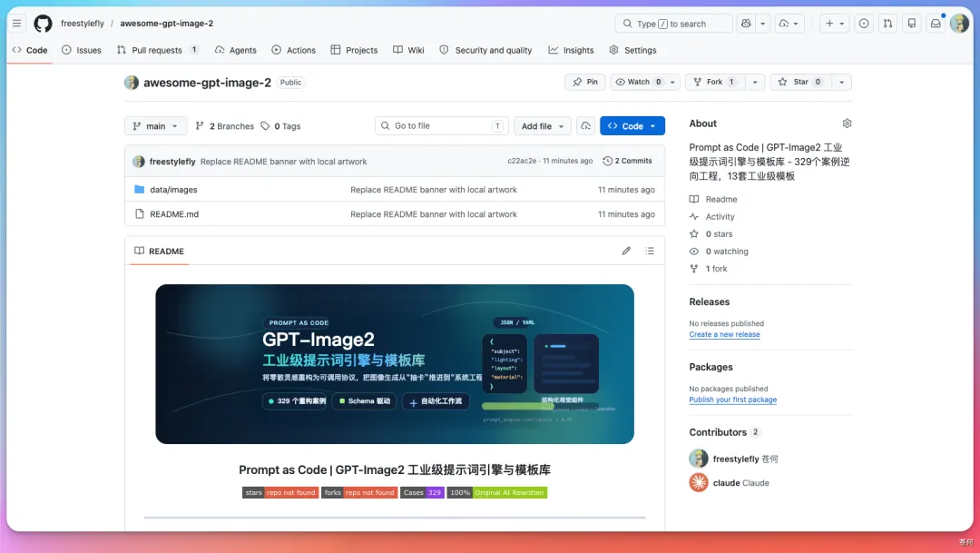Open the Copilot icon in header
Image resolution: width=980 pixels, height=553 pixels.
pyautogui.click(x=746, y=24)
